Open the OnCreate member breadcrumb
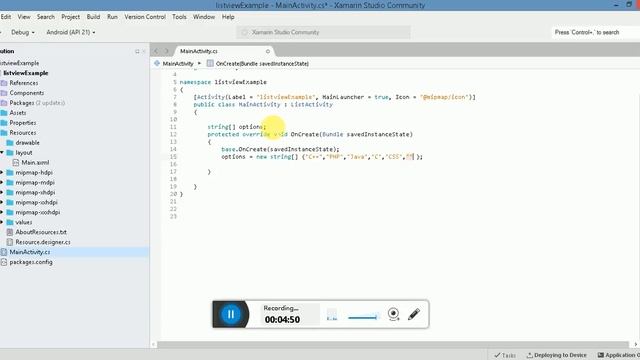The width and height of the screenshot is (640, 360). pos(258,64)
